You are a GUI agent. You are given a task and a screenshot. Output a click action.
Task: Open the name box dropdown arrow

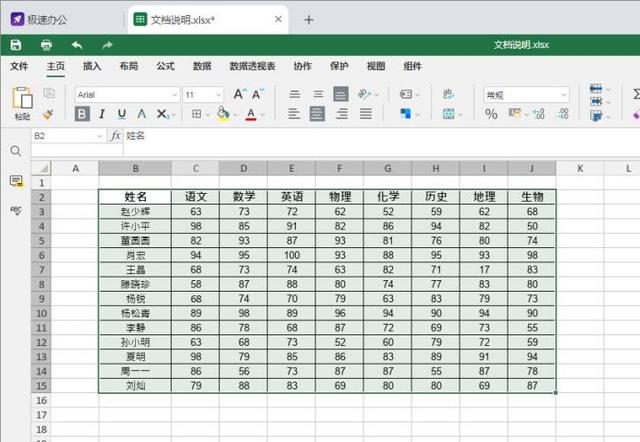tap(100, 136)
